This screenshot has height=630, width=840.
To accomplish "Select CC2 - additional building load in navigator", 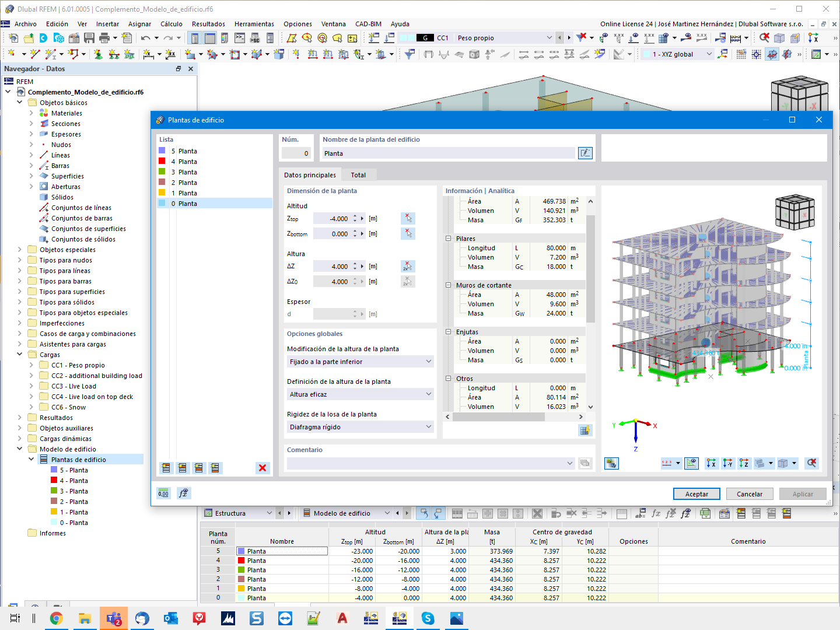I will tap(97, 376).
